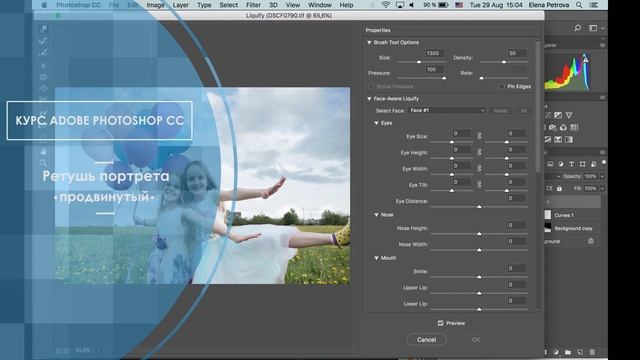This screenshot has width=640, height=360.
Task: Open the layer Fill dropdown arrow
Action: [602, 189]
